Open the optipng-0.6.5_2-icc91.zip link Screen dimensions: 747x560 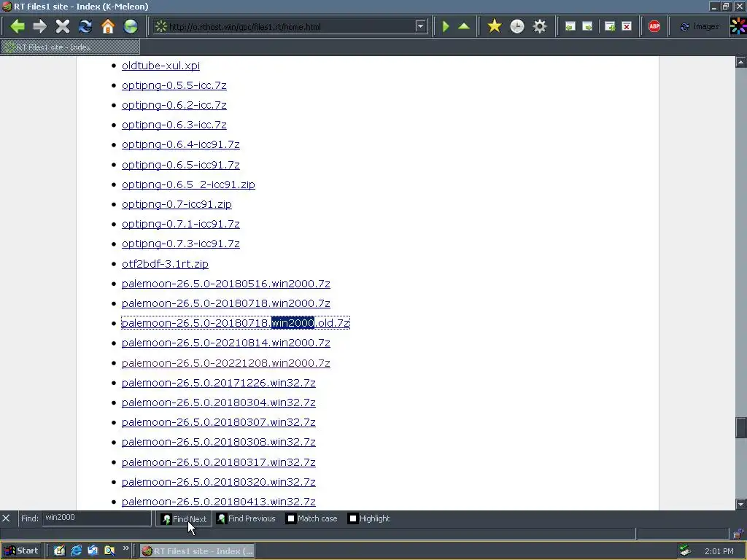coord(188,184)
